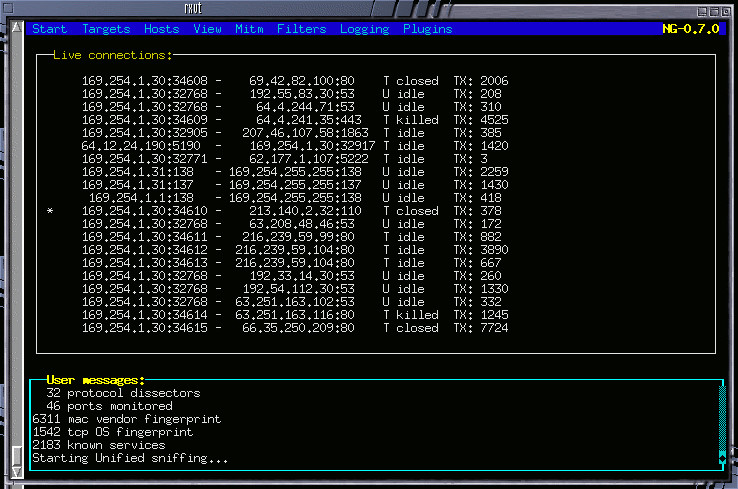
Task: Click the rxvt scrollbar down arrow
Action: coord(16,472)
